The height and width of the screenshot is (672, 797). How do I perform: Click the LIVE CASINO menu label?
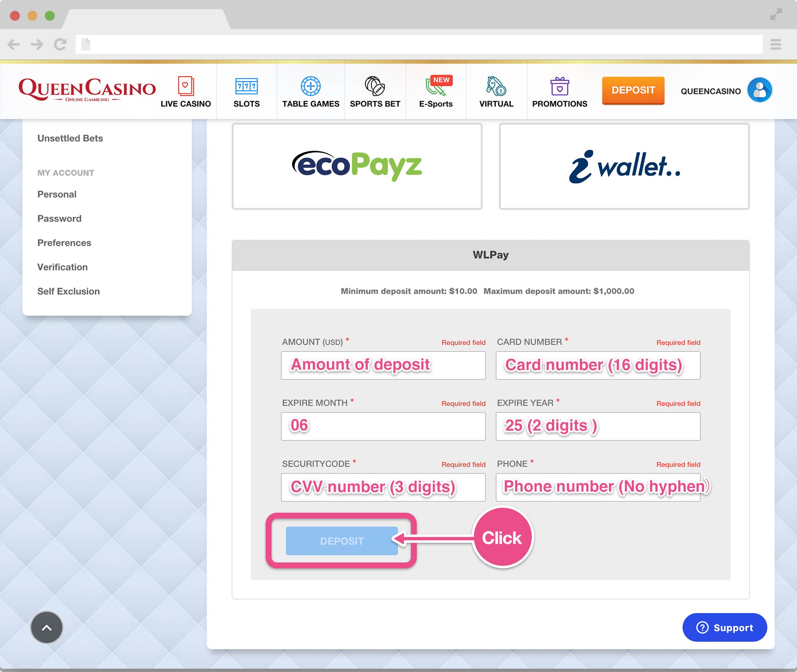click(x=186, y=104)
